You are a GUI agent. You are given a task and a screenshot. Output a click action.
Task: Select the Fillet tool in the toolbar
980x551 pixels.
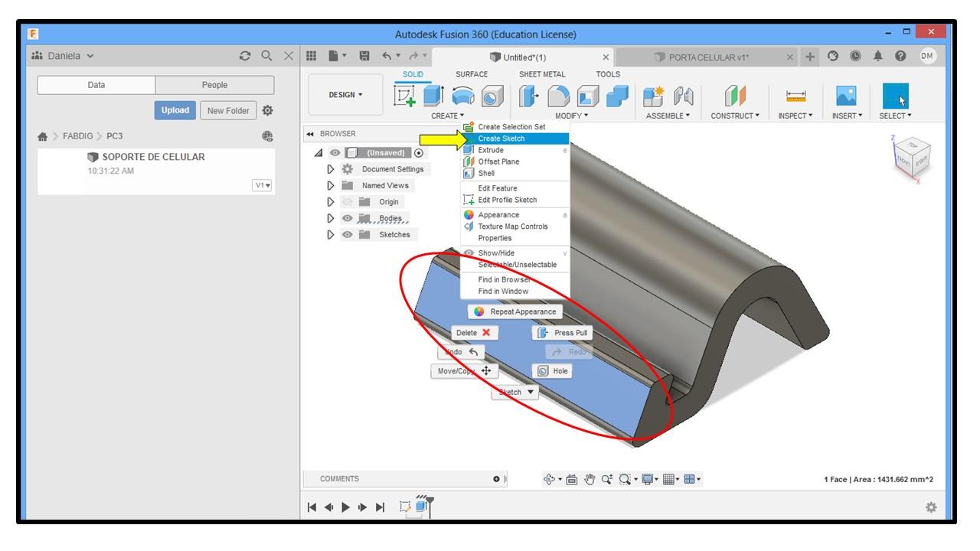pos(558,96)
